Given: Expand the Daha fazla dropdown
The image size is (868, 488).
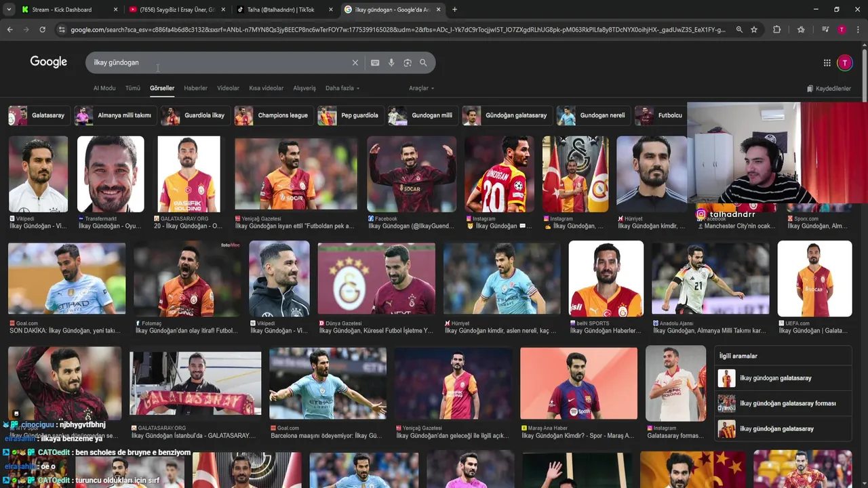Looking at the screenshot, I should pos(342,88).
